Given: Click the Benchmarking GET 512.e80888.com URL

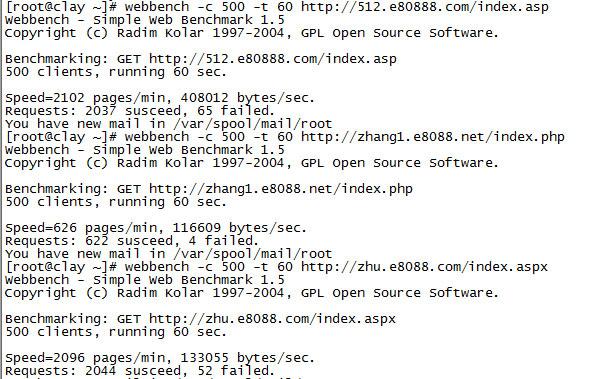Looking at the screenshot, I should [x=273, y=59].
